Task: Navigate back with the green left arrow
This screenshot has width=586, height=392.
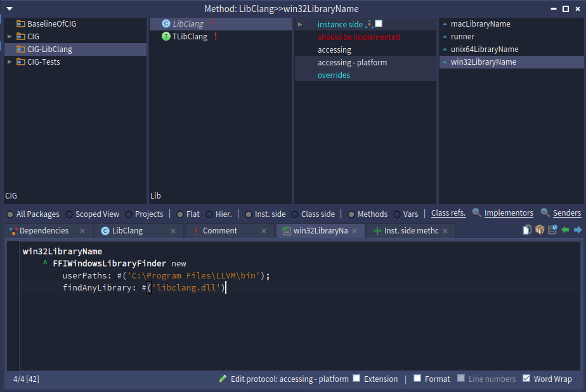Action: coord(565,230)
